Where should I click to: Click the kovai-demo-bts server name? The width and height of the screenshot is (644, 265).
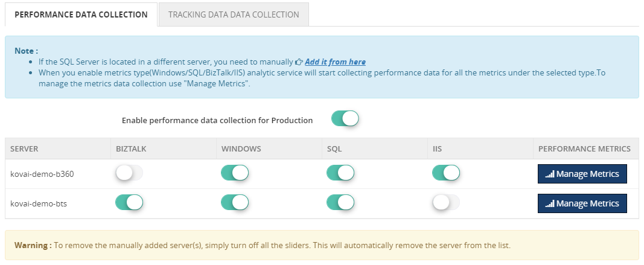[x=39, y=203]
